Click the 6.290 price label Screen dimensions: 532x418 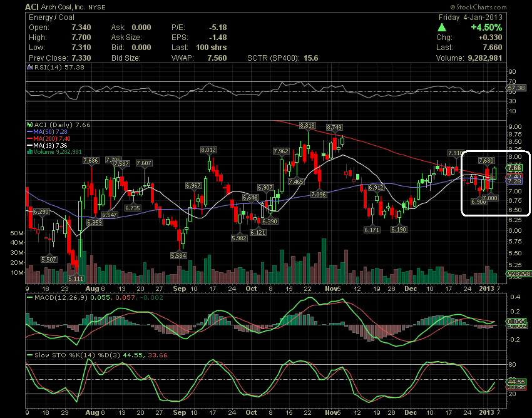pos(41,212)
